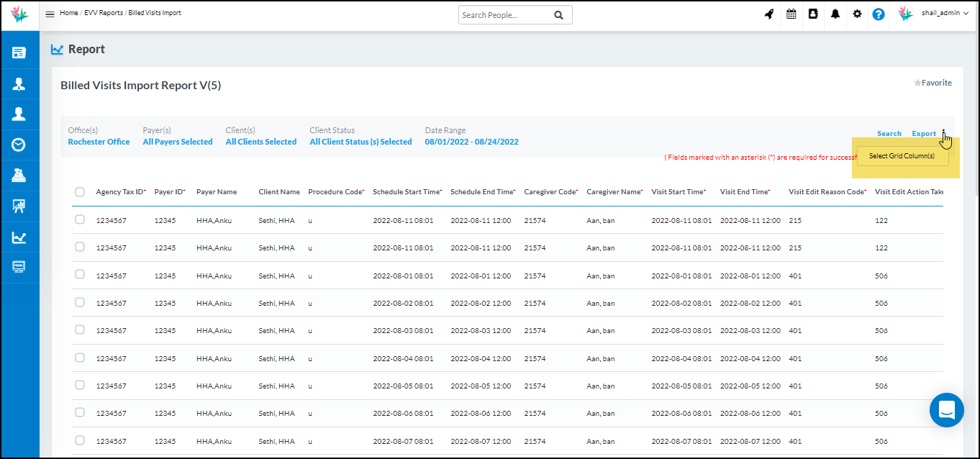Open the blue help question mark icon
Screen dimensions: 980x459
point(879,14)
